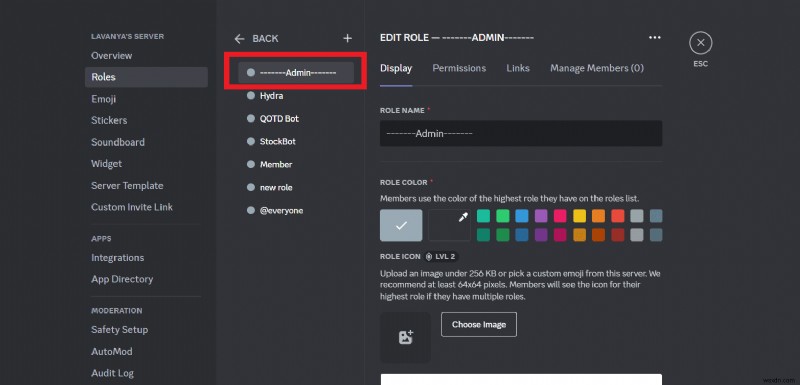
Task: Choose the dark magenta color swatch
Action: point(560,235)
